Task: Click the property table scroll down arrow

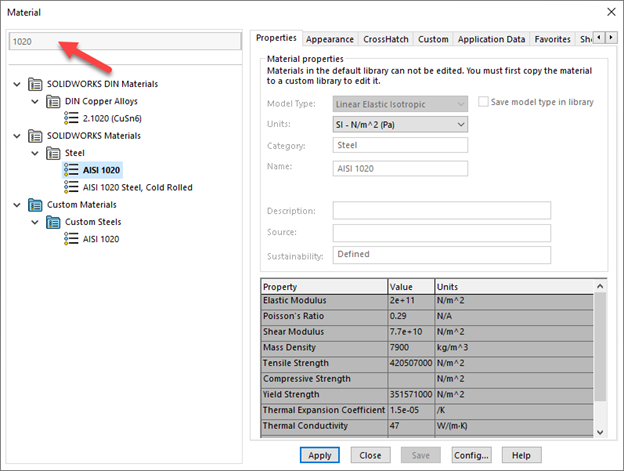Action: coord(600,432)
